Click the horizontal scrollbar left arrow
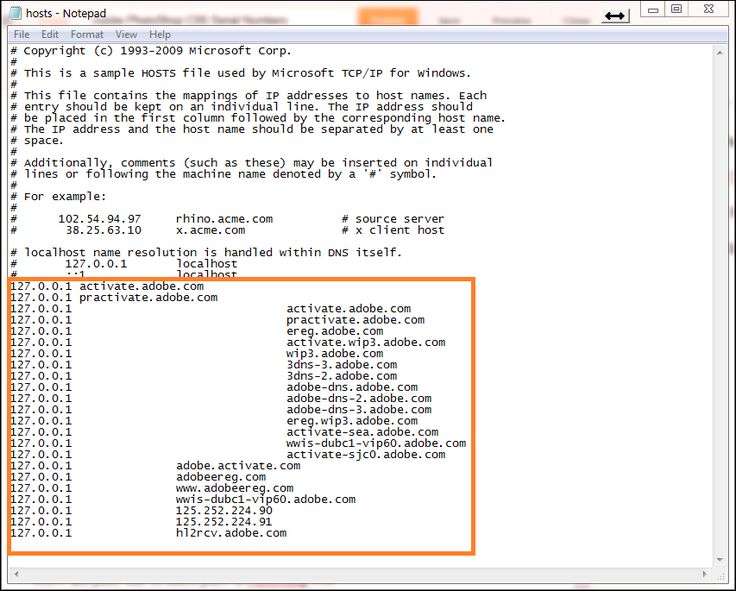736x591 pixels. pyautogui.click(x=16, y=574)
